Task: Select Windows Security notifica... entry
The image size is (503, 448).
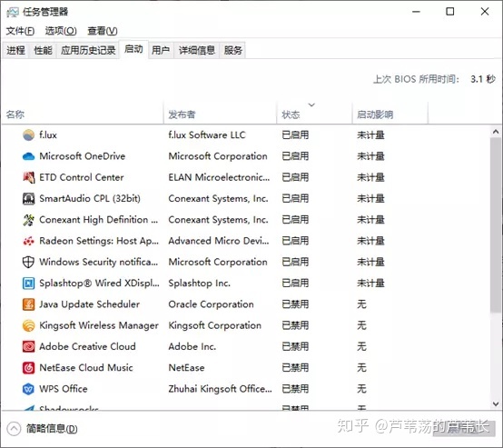Action: tap(99, 262)
